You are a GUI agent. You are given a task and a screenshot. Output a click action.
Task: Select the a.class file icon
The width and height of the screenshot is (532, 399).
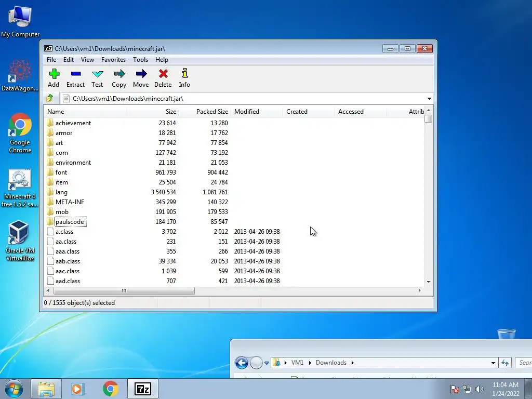point(50,231)
